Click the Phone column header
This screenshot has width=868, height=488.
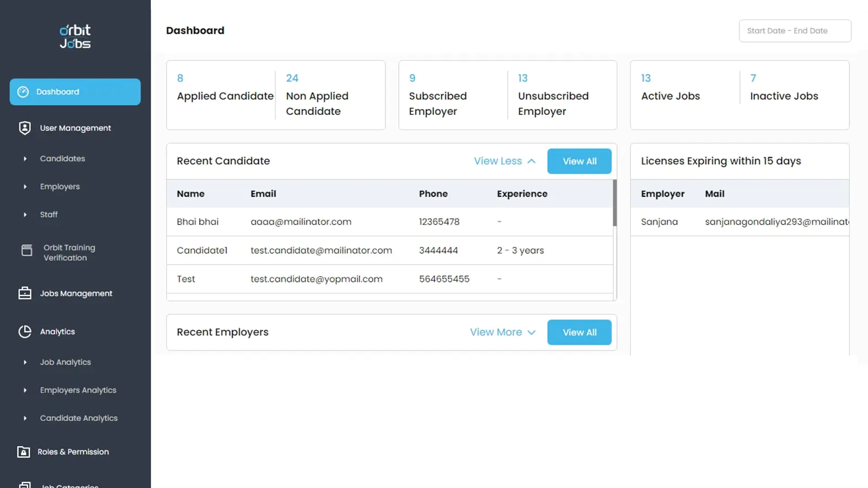[x=433, y=194]
